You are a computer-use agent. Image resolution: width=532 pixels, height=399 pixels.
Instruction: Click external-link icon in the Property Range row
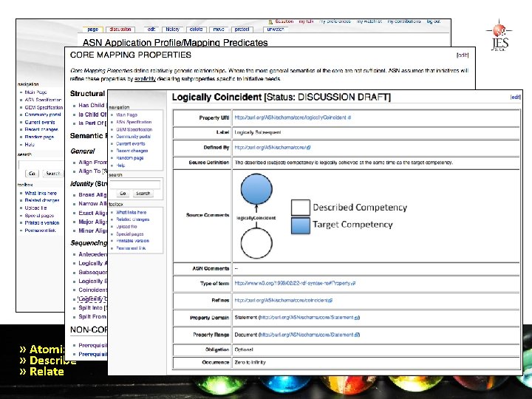point(356,335)
